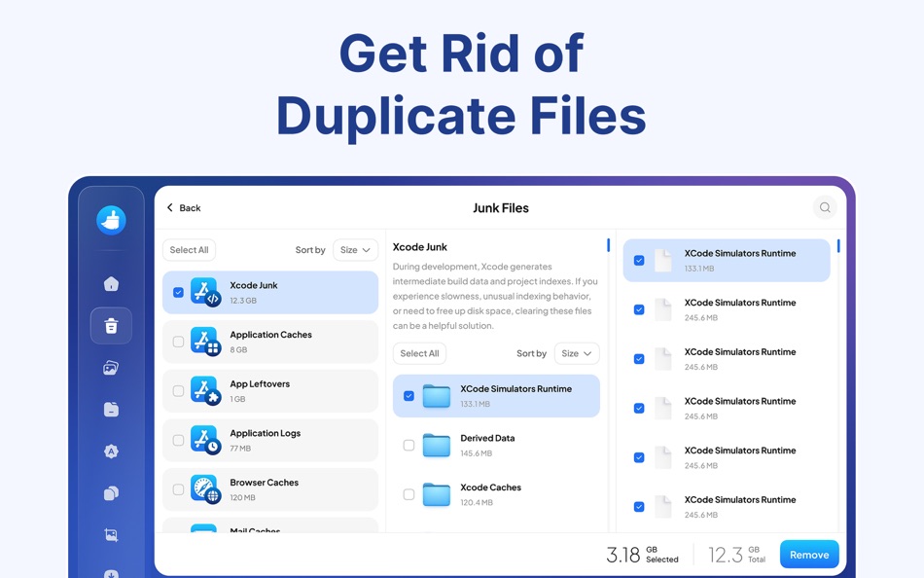The width and height of the screenshot is (924, 578).
Task: Check the Application Logs checkbox
Action: 178,440
